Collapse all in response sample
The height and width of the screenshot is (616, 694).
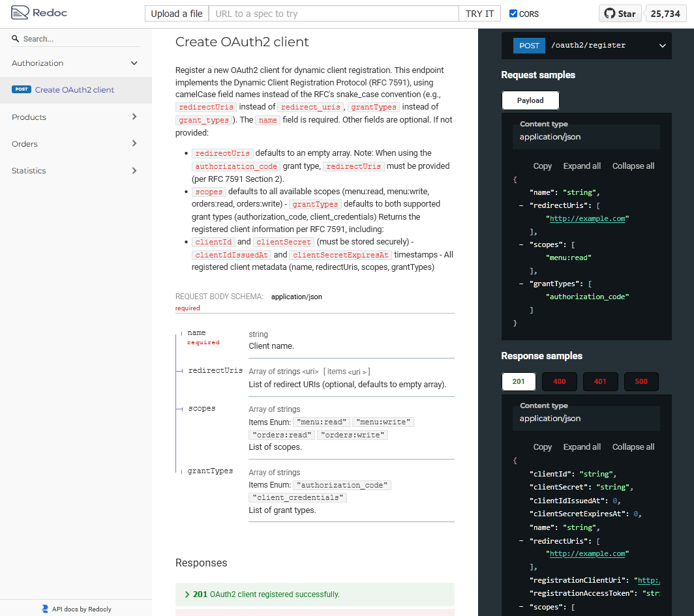[633, 447]
